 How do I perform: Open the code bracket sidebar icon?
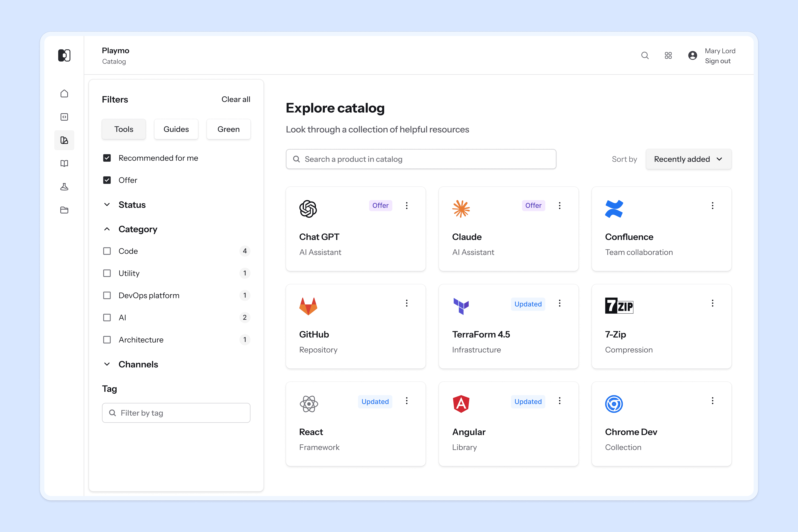click(x=64, y=117)
